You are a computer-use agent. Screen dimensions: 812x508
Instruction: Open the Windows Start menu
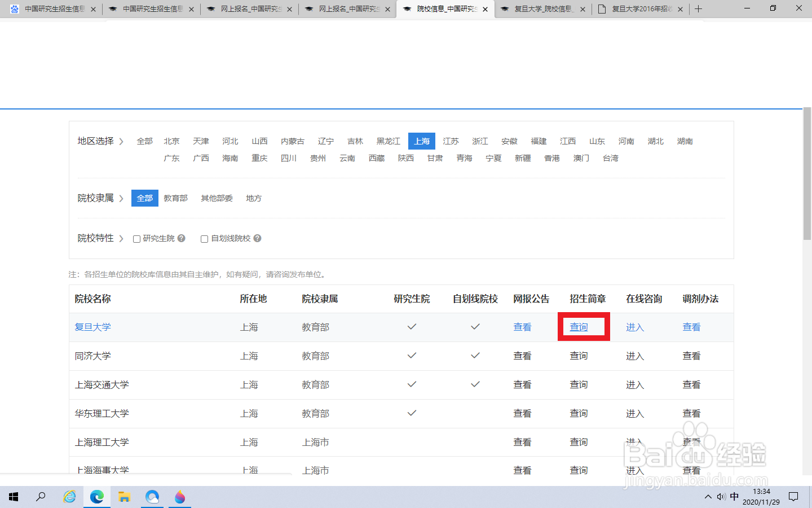[14, 497]
